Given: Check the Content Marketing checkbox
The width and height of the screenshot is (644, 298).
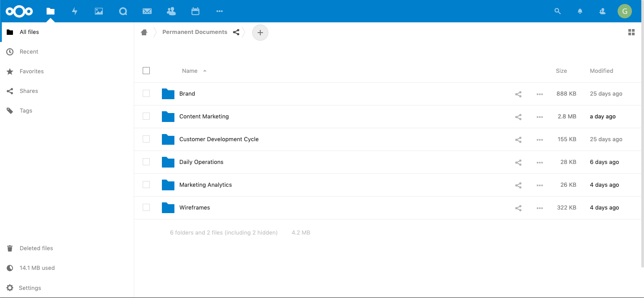Looking at the screenshot, I should click(146, 116).
